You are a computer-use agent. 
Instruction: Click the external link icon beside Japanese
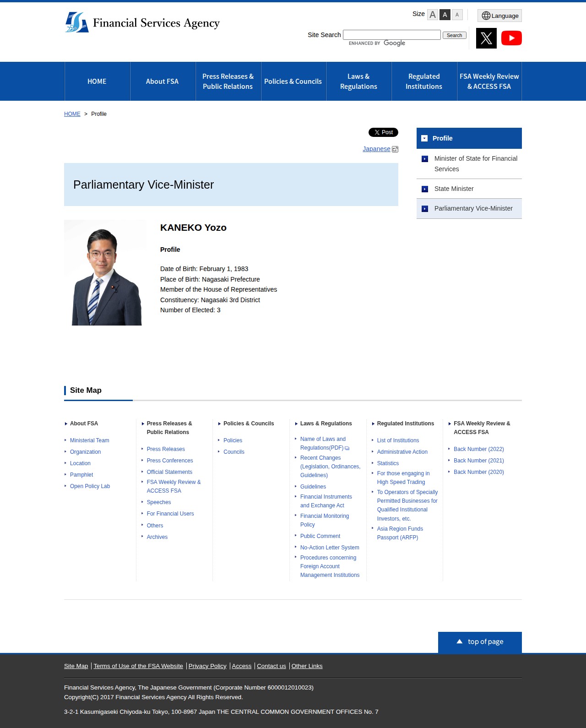tap(395, 149)
